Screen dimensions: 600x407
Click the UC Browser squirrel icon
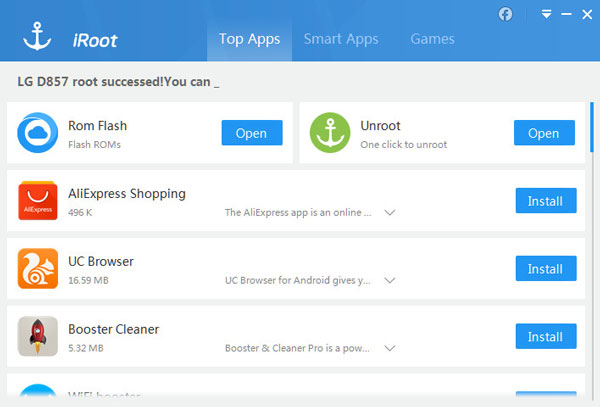pos(38,268)
